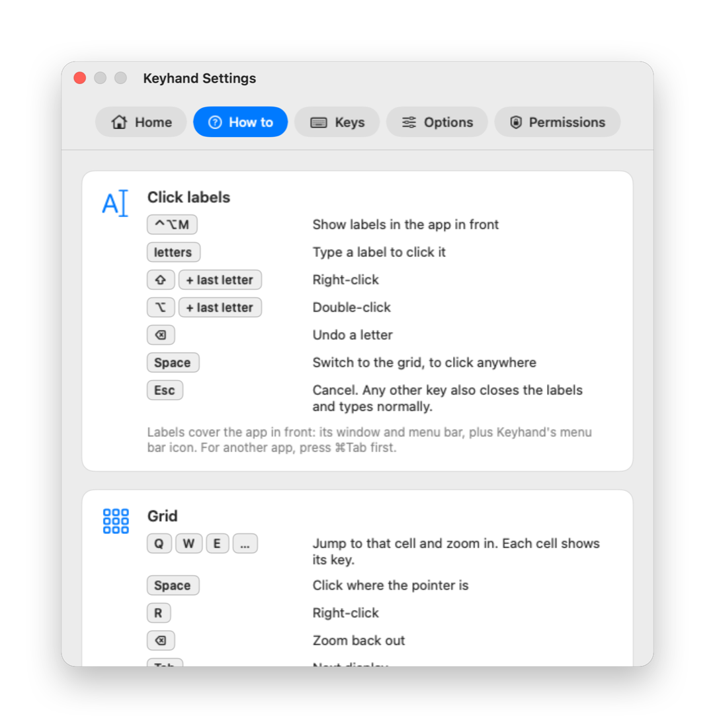This screenshot has height=728, width=715.
Task: Click 'Right-click' text in Grid section
Action: pyautogui.click(x=346, y=613)
